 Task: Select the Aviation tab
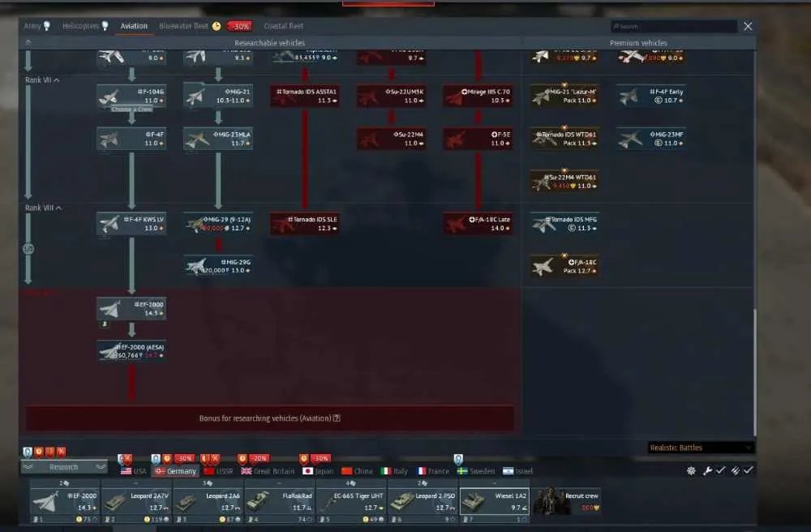134,26
